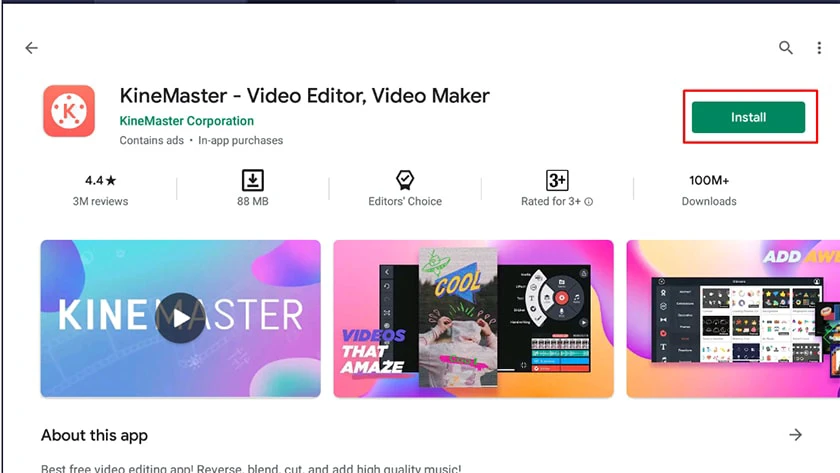Click the KineMaster app icon
Image resolution: width=840 pixels, height=473 pixels.
point(69,111)
